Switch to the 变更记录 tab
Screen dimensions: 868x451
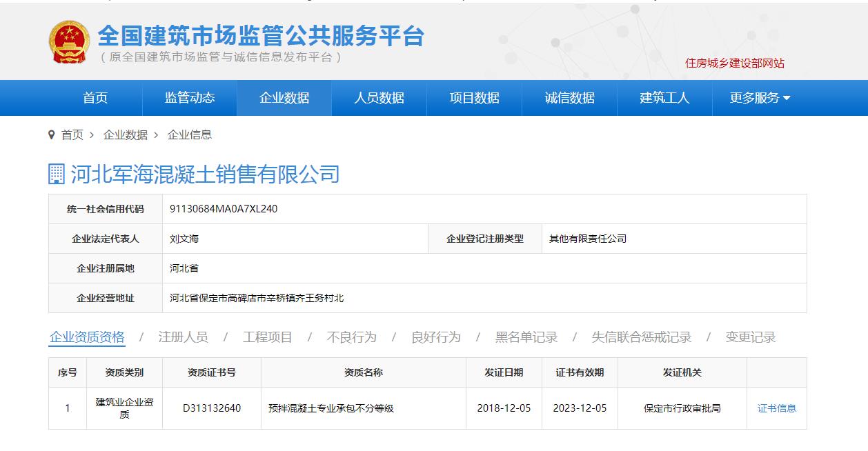click(751, 337)
